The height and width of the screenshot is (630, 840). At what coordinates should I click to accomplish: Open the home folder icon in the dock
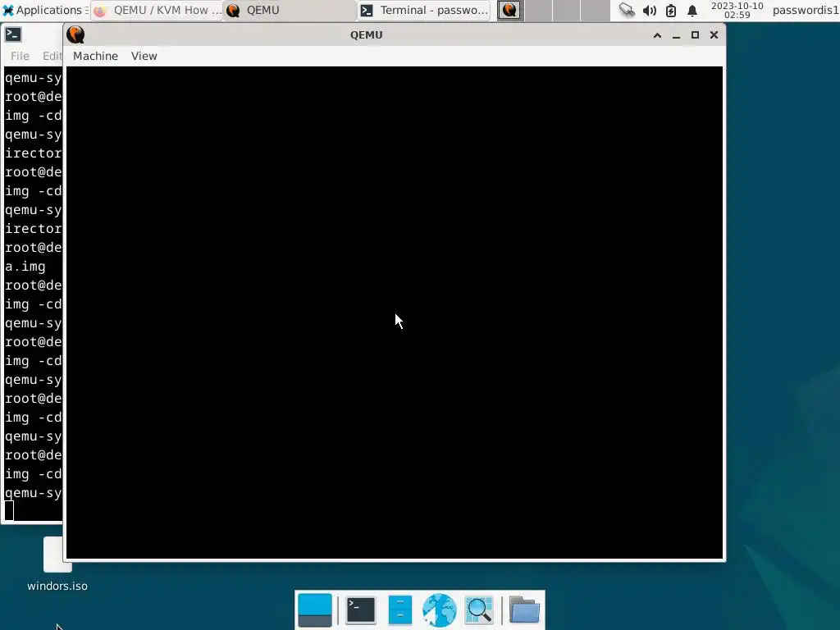[x=524, y=610]
